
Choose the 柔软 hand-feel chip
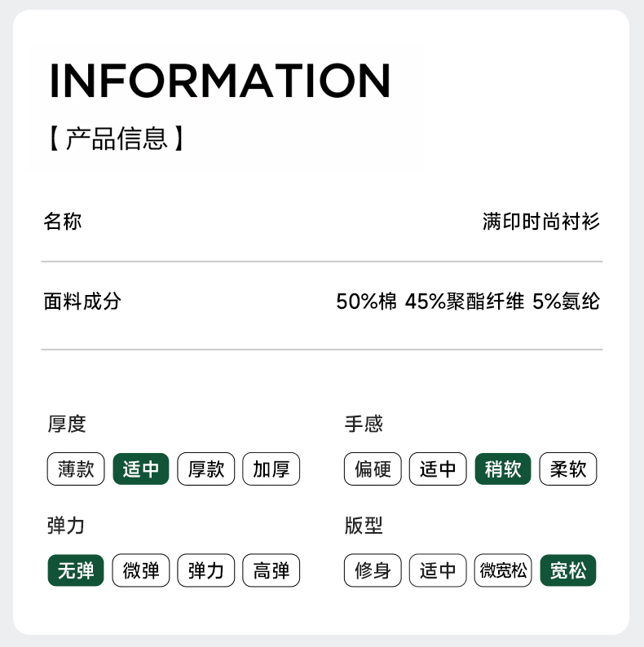[568, 469]
